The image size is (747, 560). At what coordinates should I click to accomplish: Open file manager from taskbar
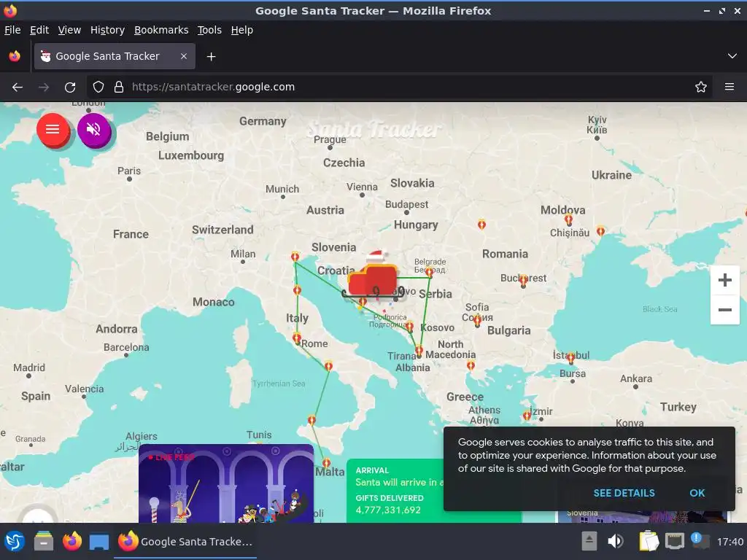(x=44, y=542)
